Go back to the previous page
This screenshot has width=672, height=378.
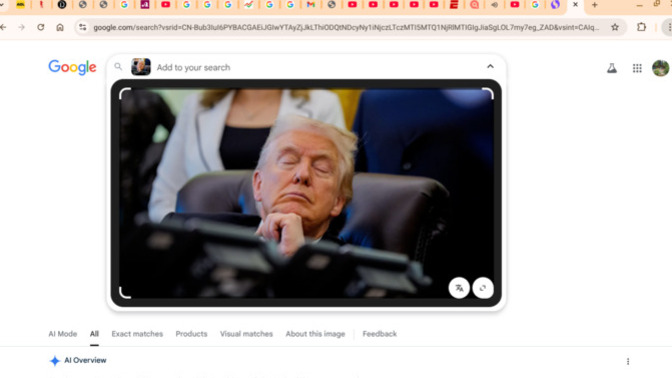3,27
